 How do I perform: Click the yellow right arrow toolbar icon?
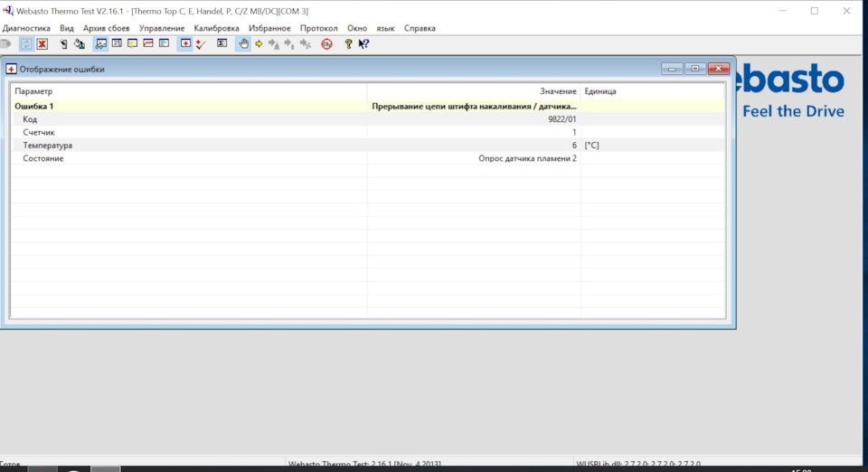click(259, 43)
